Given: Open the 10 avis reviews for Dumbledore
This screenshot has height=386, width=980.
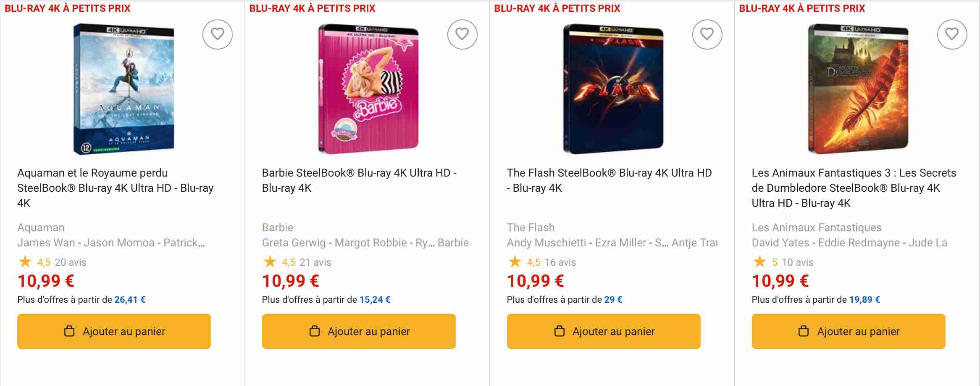Looking at the screenshot, I should click(x=797, y=262).
